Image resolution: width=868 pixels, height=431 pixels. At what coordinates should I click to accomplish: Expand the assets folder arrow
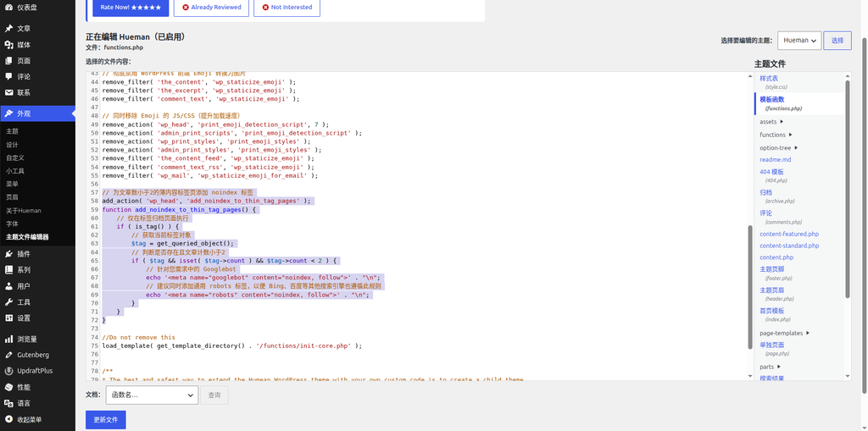click(x=782, y=122)
